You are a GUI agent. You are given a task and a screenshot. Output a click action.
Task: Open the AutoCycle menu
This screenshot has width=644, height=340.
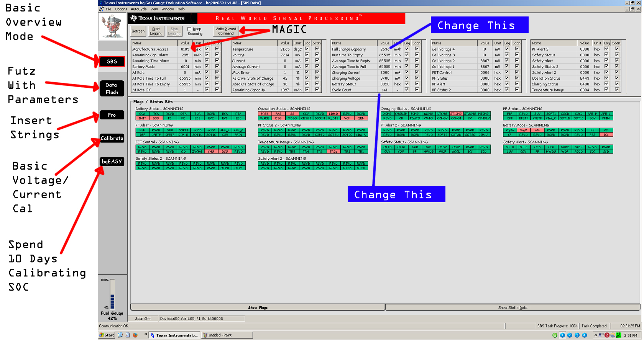tap(138, 9)
